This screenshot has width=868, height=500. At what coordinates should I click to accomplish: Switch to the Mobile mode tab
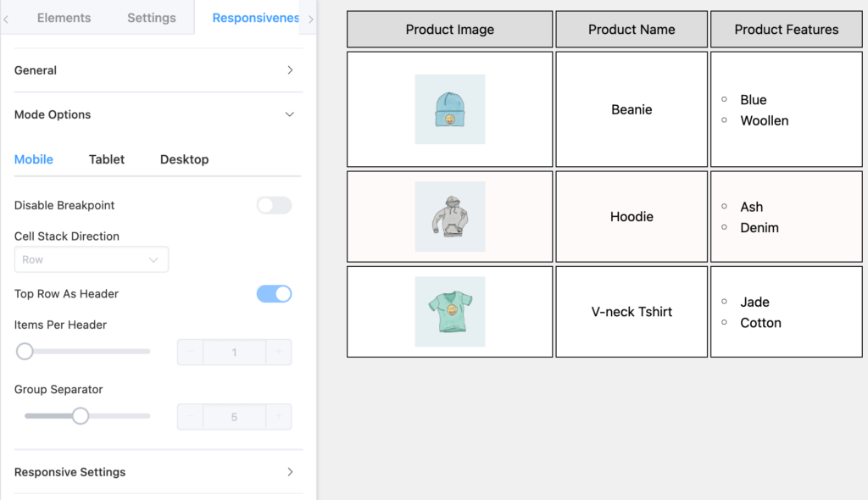34,159
